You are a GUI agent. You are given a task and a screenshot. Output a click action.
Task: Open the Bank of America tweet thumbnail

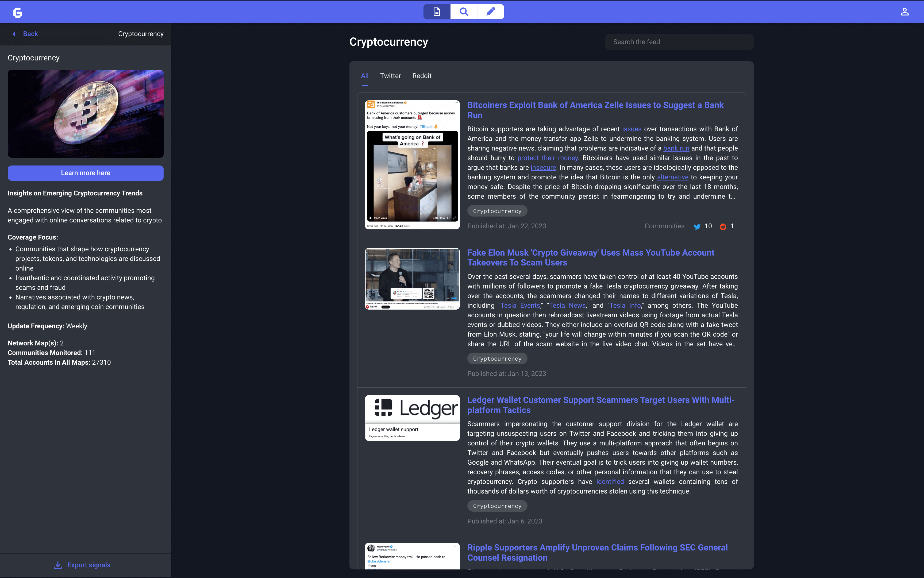(x=412, y=165)
